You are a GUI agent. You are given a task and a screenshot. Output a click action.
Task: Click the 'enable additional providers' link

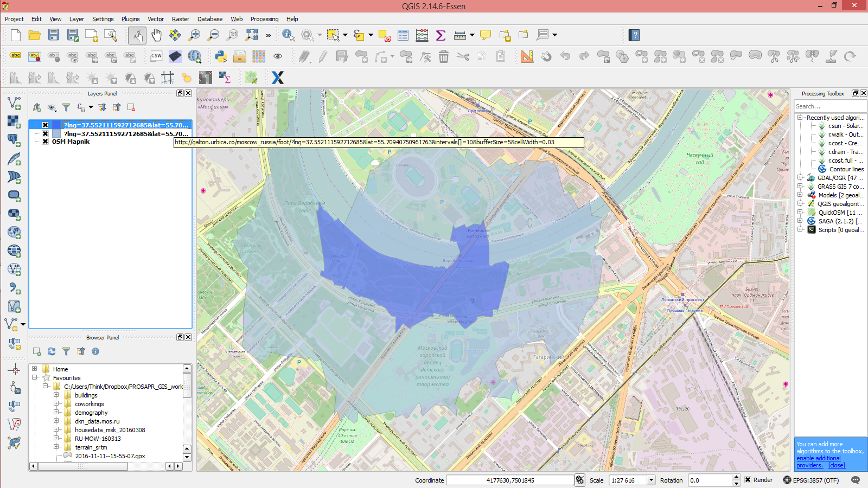click(x=819, y=462)
